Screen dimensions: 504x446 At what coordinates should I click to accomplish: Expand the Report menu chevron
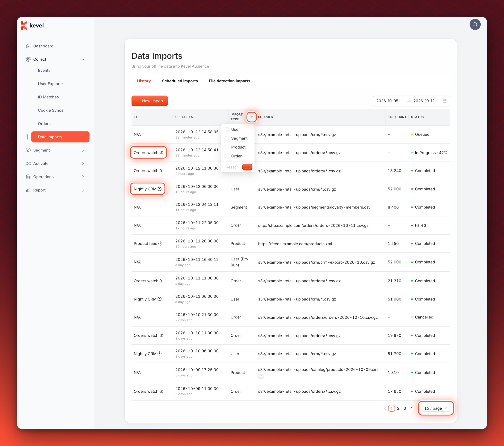tap(83, 190)
